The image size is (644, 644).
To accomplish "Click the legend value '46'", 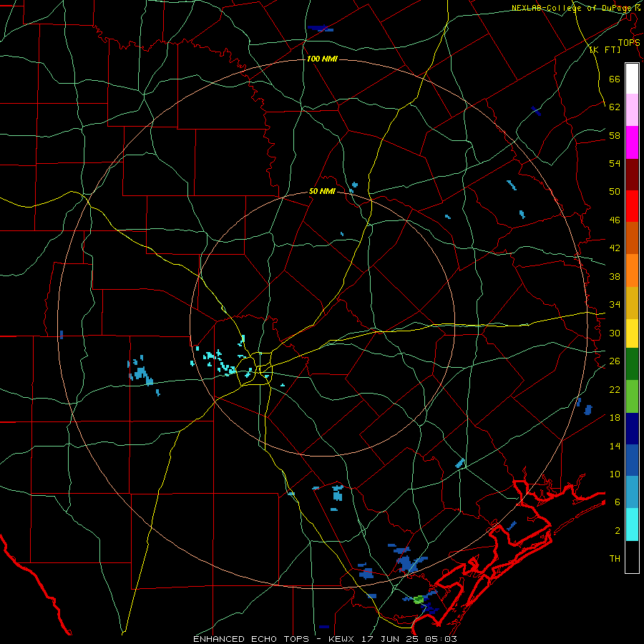I will tap(615, 220).
